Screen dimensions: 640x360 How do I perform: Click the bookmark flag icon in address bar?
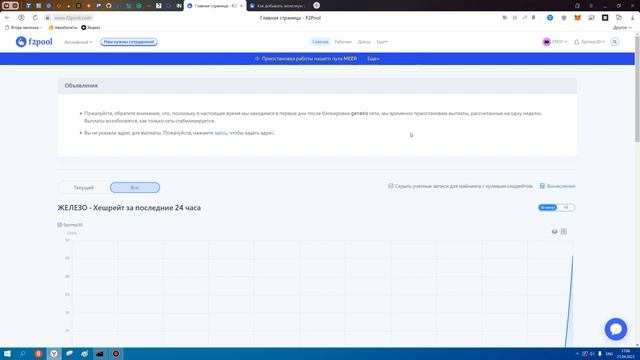click(533, 18)
